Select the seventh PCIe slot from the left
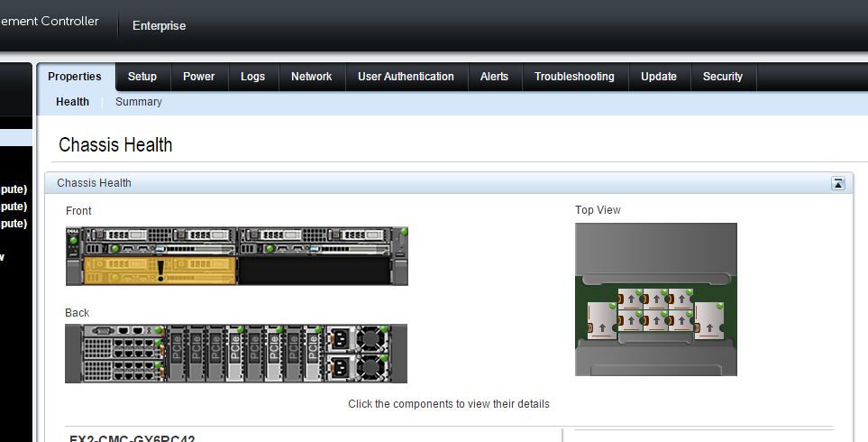Image resolution: width=868 pixels, height=442 pixels. point(293,354)
